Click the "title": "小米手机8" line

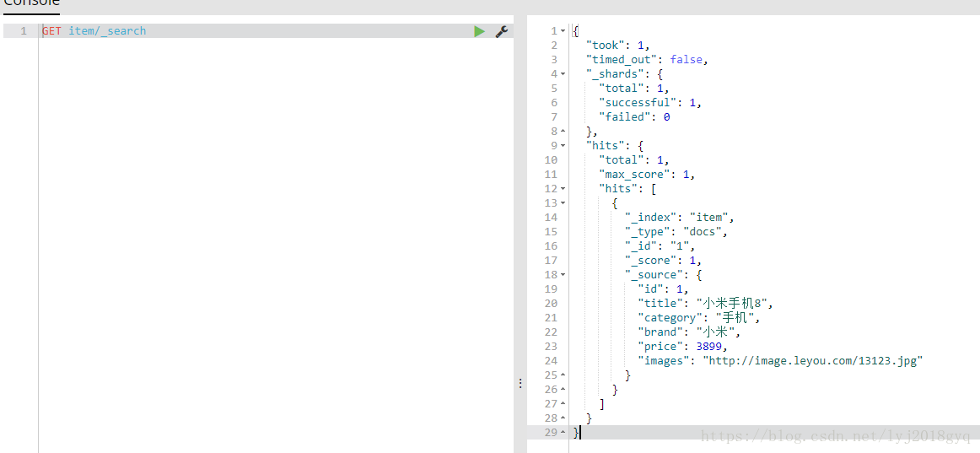706,304
